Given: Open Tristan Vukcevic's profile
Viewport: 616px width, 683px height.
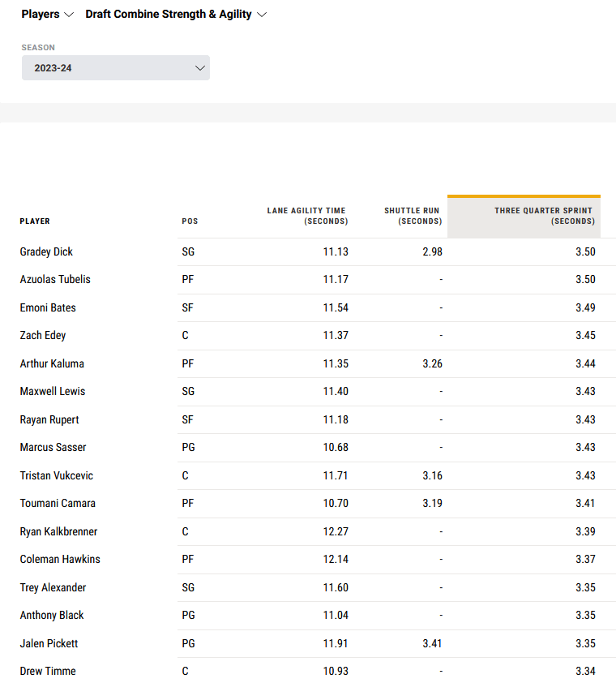Looking at the screenshot, I should tap(57, 475).
